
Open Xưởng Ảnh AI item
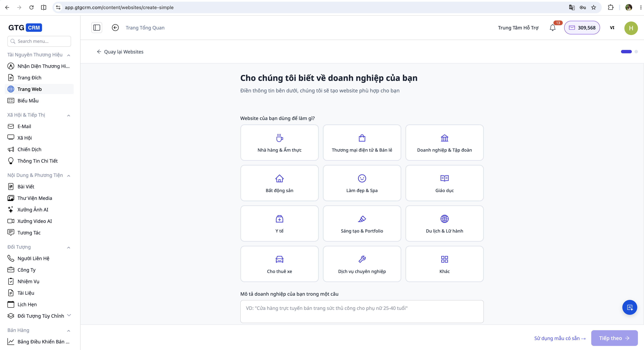pyautogui.click(x=39, y=210)
